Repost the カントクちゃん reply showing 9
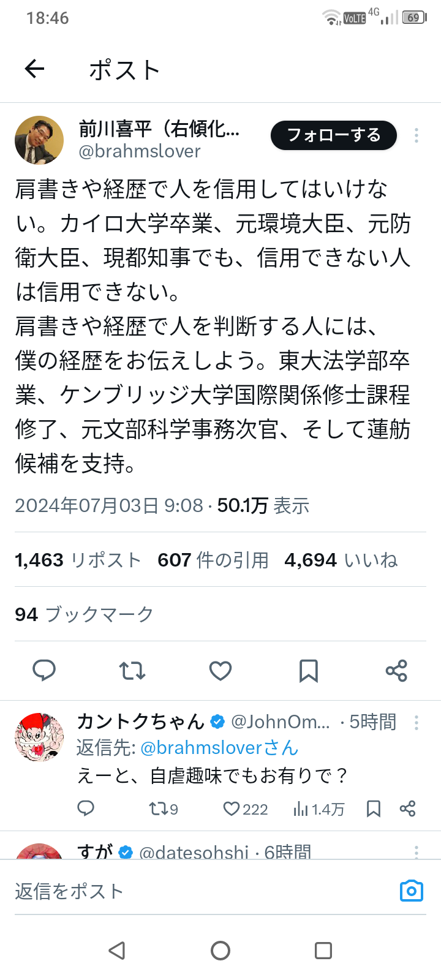This screenshot has height=980, width=441. (164, 809)
